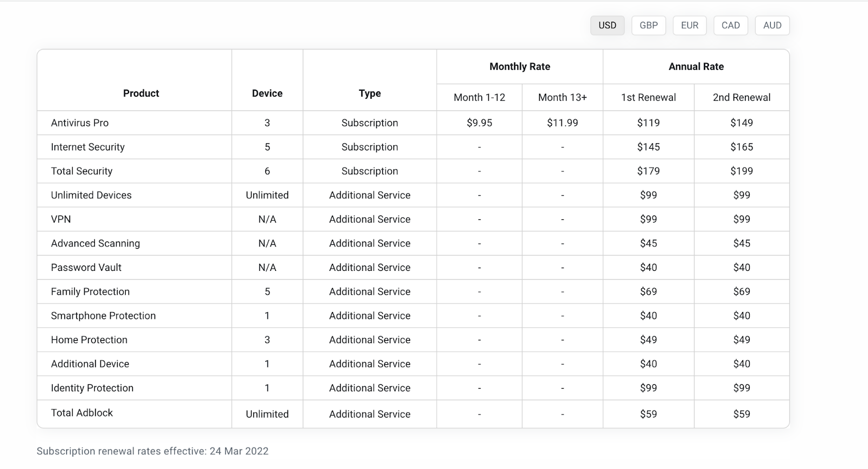
Task: Click the 2nd Renewal column subheader
Action: (741, 98)
